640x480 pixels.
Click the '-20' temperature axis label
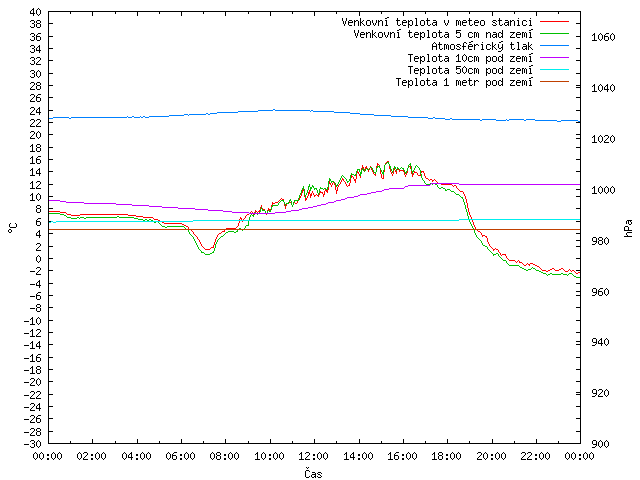click(33, 382)
